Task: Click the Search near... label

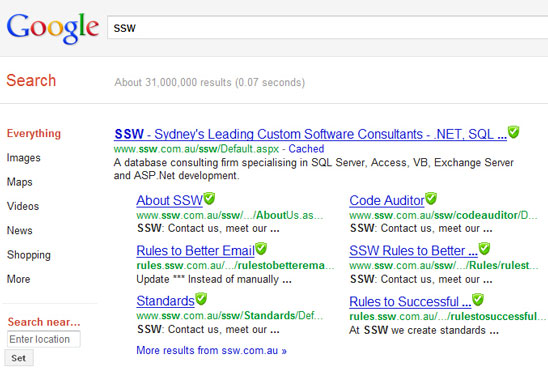Action: pyautogui.click(x=44, y=322)
